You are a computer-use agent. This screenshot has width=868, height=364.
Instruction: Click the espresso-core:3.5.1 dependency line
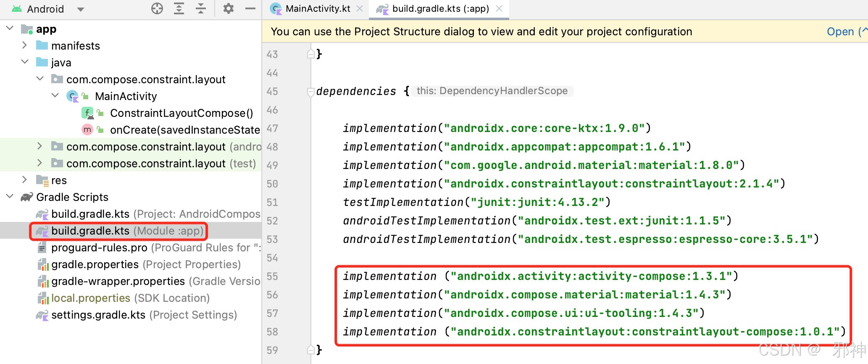tap(581, 239)
